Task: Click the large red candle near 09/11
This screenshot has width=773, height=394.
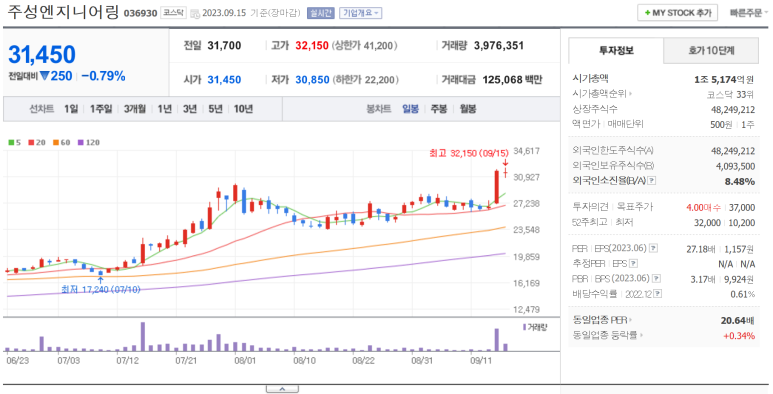Action: coord(496,187)
